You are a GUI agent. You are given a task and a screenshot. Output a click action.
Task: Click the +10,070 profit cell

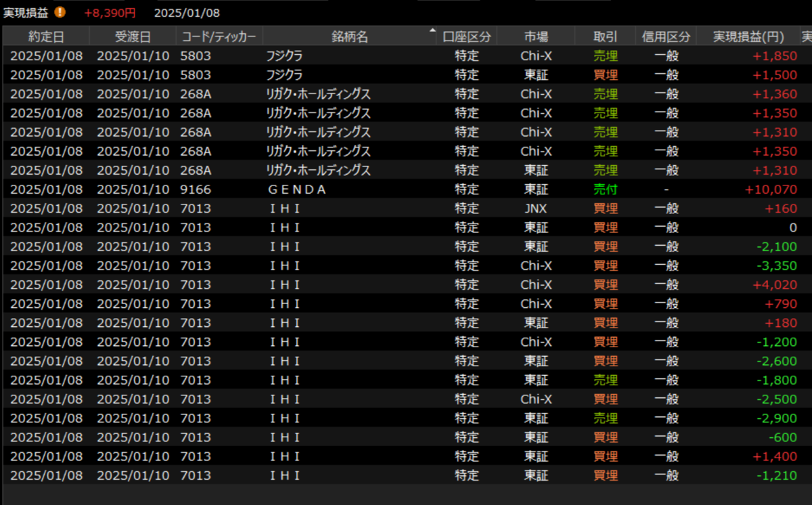pos(771,189)
